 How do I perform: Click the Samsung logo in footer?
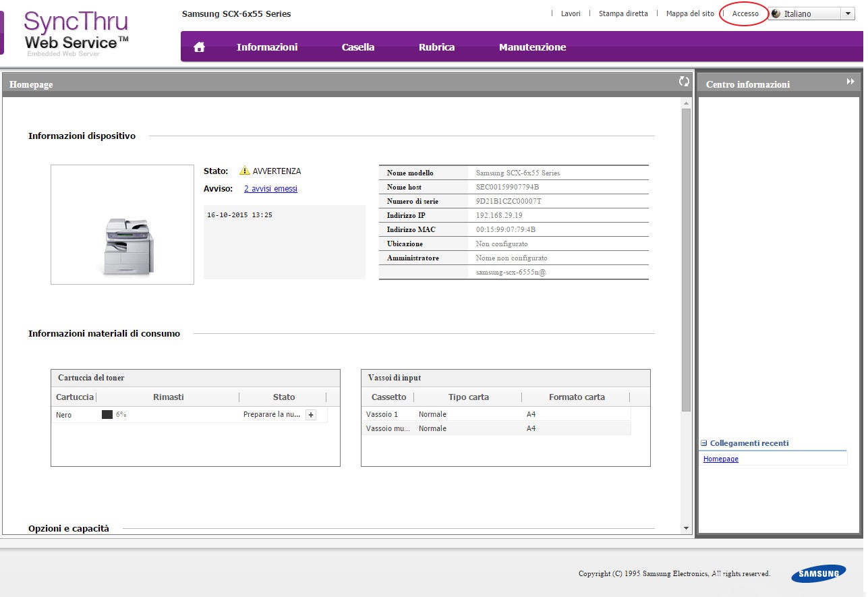[x=819, y=574]
